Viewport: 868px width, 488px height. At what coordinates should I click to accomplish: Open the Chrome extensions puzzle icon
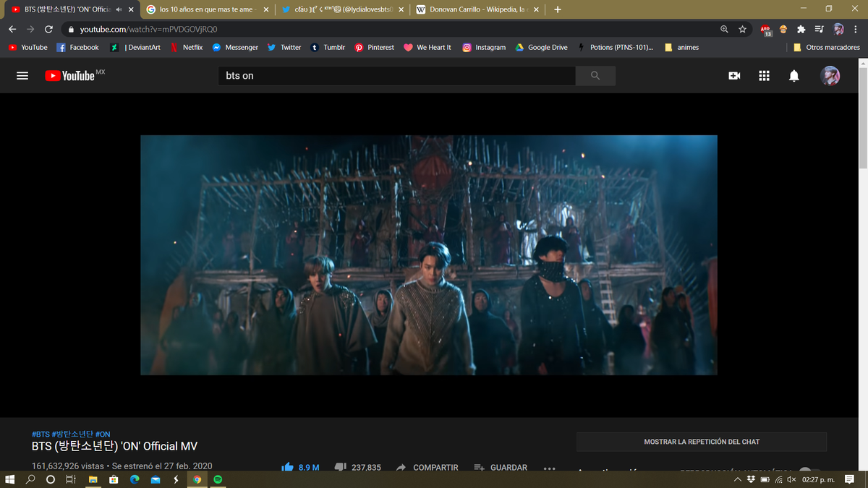coord(801,29)
